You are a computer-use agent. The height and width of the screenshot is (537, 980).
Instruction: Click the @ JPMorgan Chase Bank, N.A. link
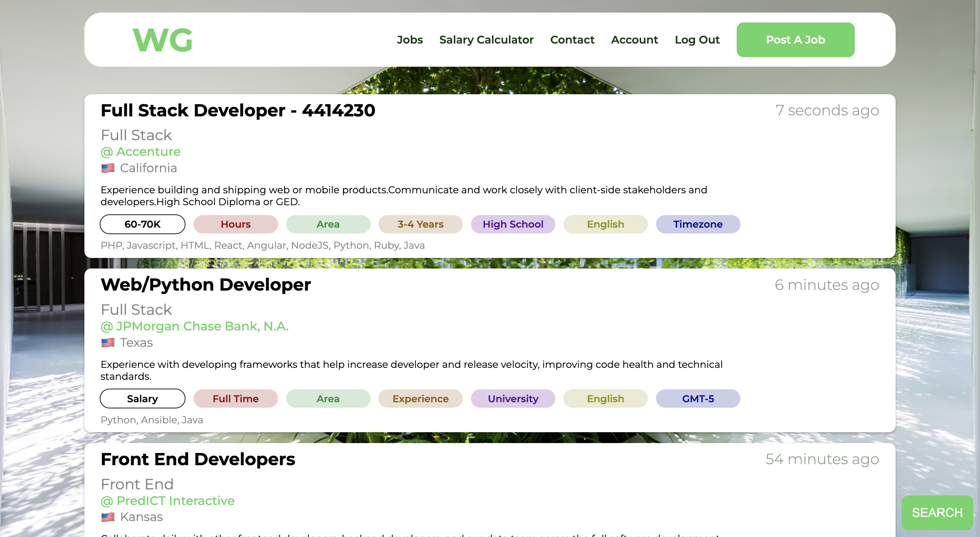194,326
